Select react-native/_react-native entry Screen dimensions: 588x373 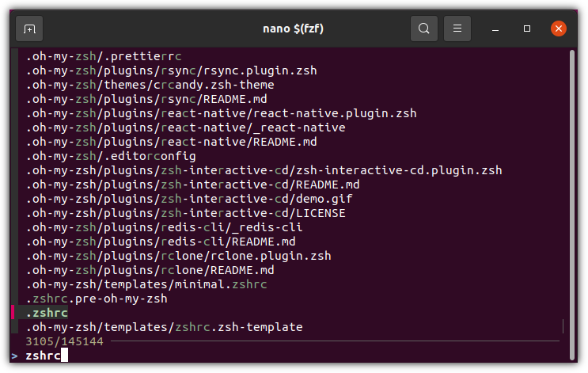(185, 128)
